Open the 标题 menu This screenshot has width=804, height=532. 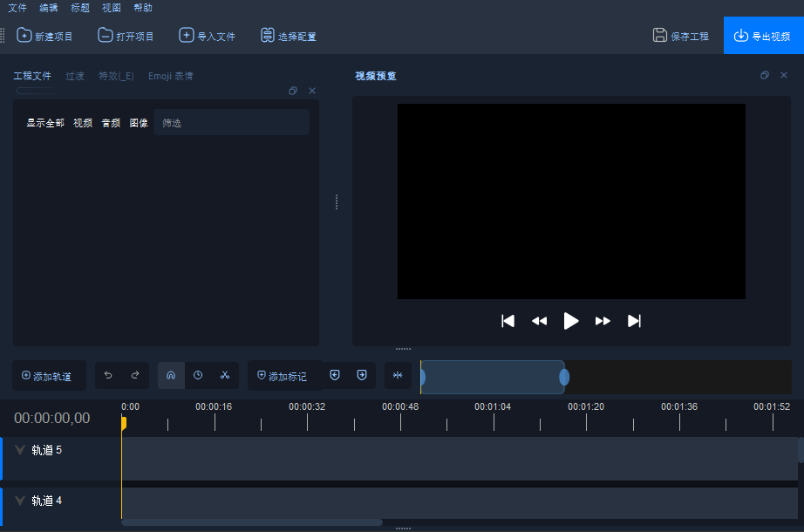(80, 8)
